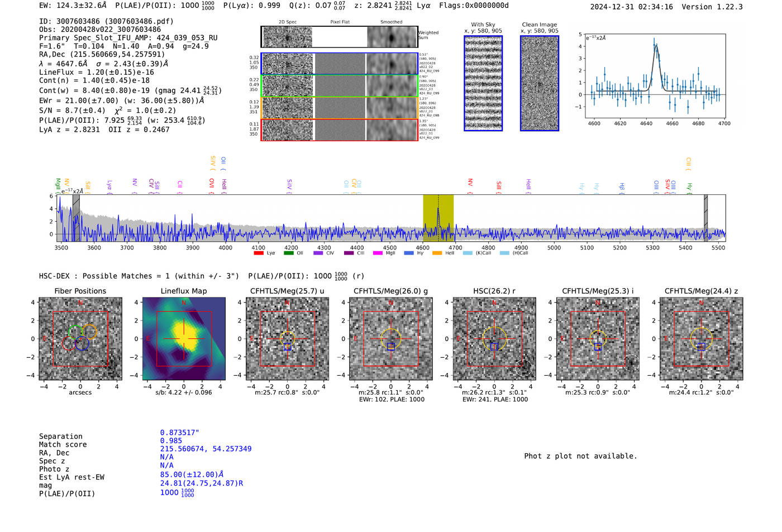Click the LyA z = 2.8231 line

point(69,130)
